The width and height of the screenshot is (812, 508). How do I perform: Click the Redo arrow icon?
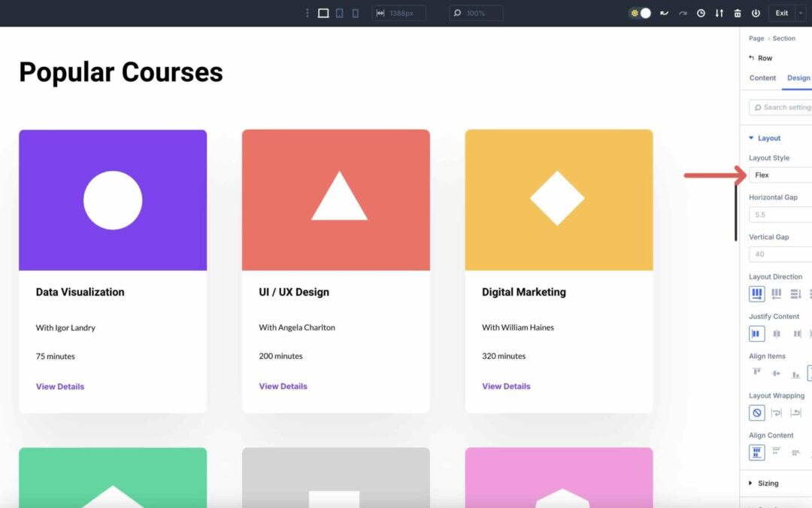683,13
